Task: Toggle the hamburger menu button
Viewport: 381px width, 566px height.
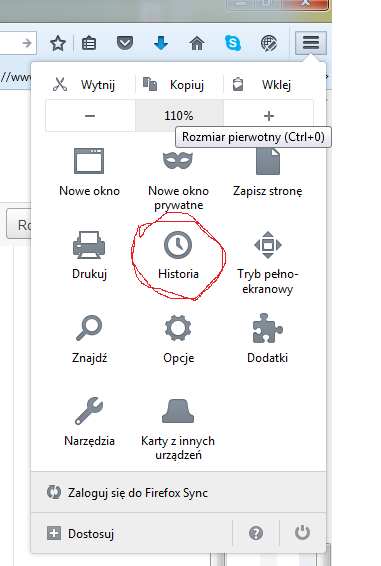Action: click(x=311, y=43)
